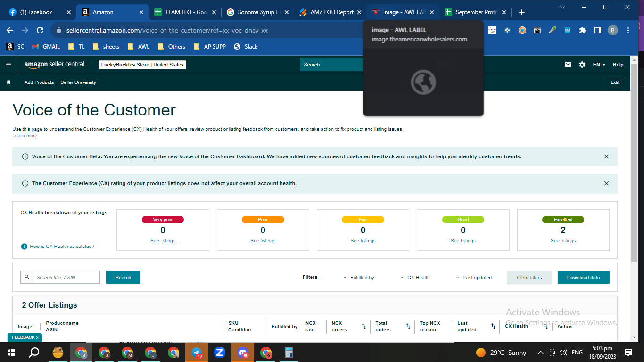
Task: Click Clear filters button
Action: 529,278
